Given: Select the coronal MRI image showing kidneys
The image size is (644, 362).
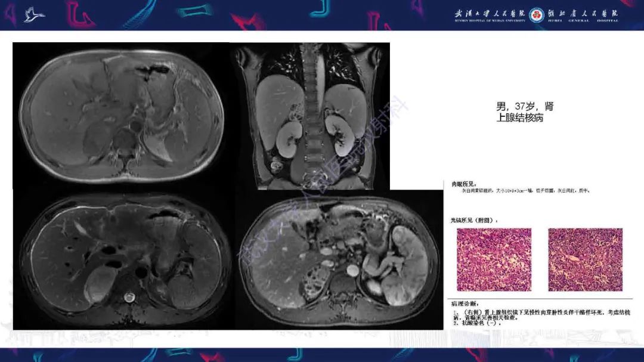Looking at the screenshot, I should click(312, 116).
